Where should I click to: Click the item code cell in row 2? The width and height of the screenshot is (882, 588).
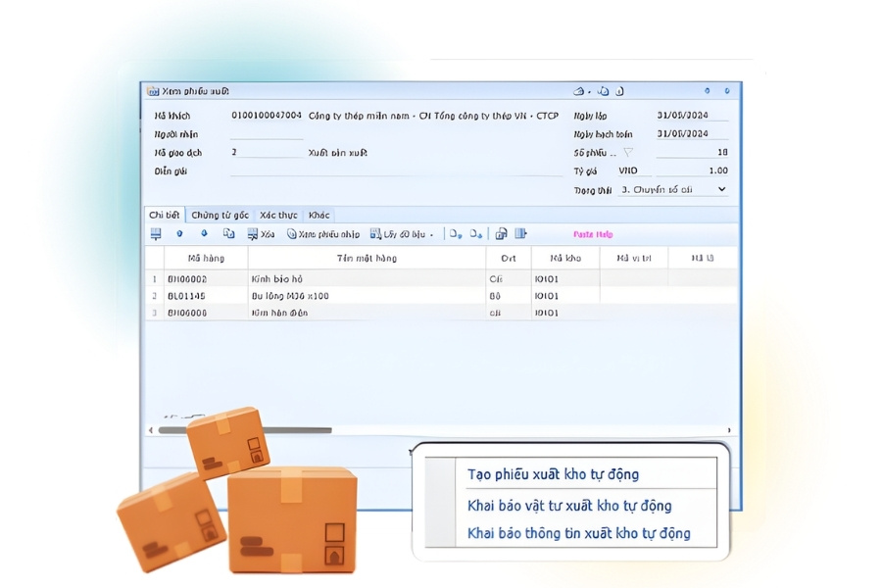(x=206, y=296)
